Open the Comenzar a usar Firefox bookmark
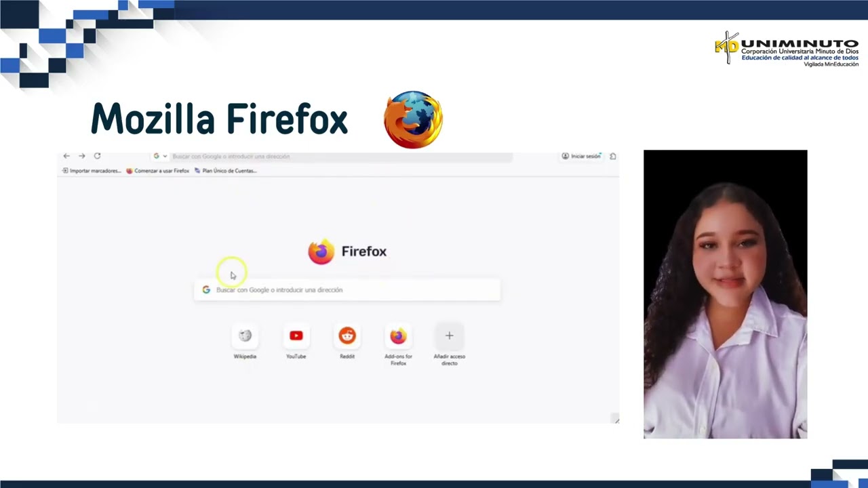868x488 pixels. [157, 171]
